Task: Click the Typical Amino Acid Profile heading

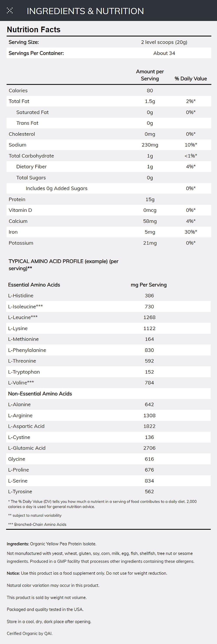Action: click(x=63, y=265)
